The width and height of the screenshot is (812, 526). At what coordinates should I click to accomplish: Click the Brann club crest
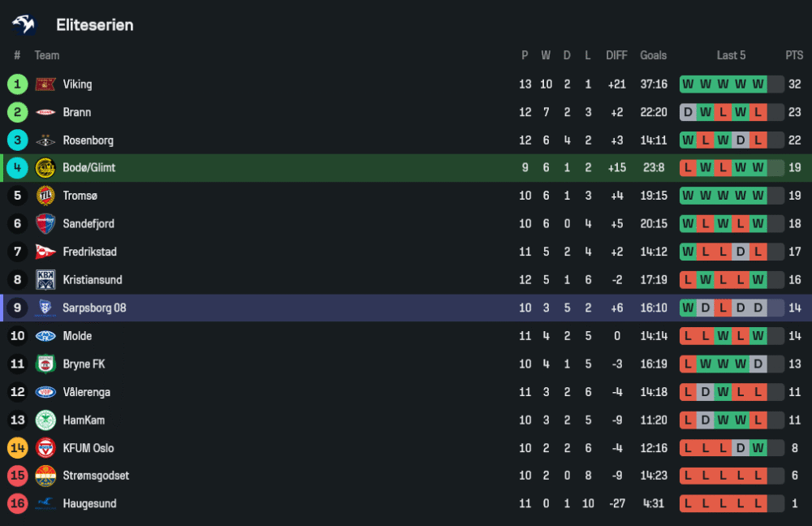45,112
